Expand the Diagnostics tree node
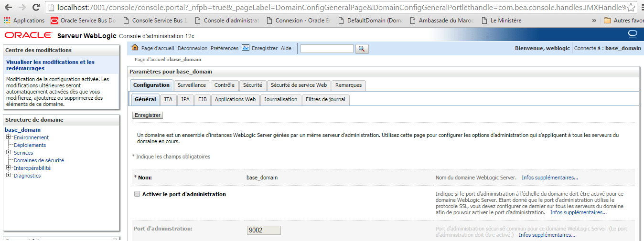Viewport: 644px width, 241px height. point(8,176)
